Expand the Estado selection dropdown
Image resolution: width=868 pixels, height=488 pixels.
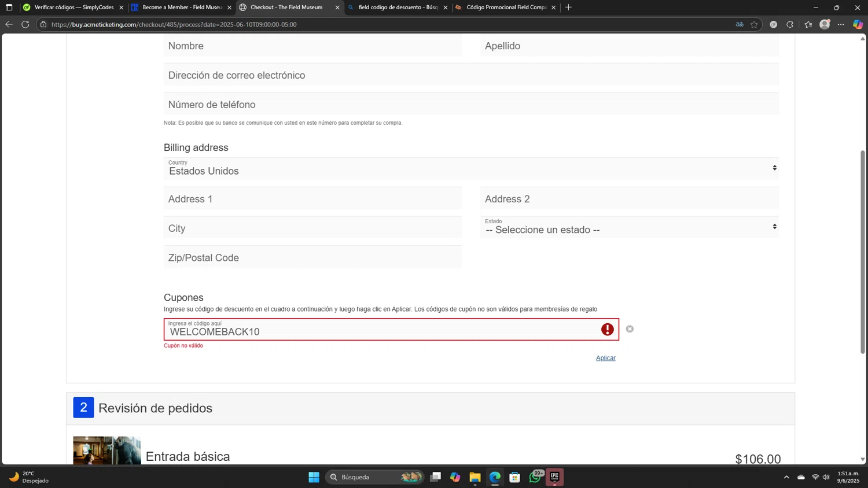[630, 227]
